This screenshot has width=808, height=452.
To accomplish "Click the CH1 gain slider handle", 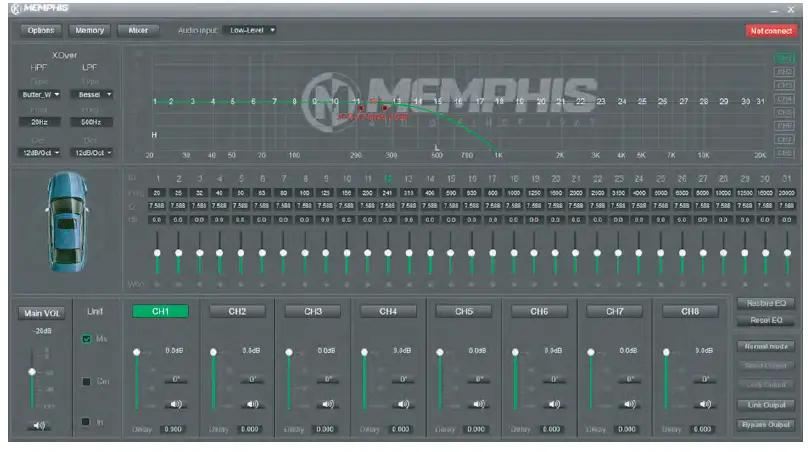I will click(137, 352).
